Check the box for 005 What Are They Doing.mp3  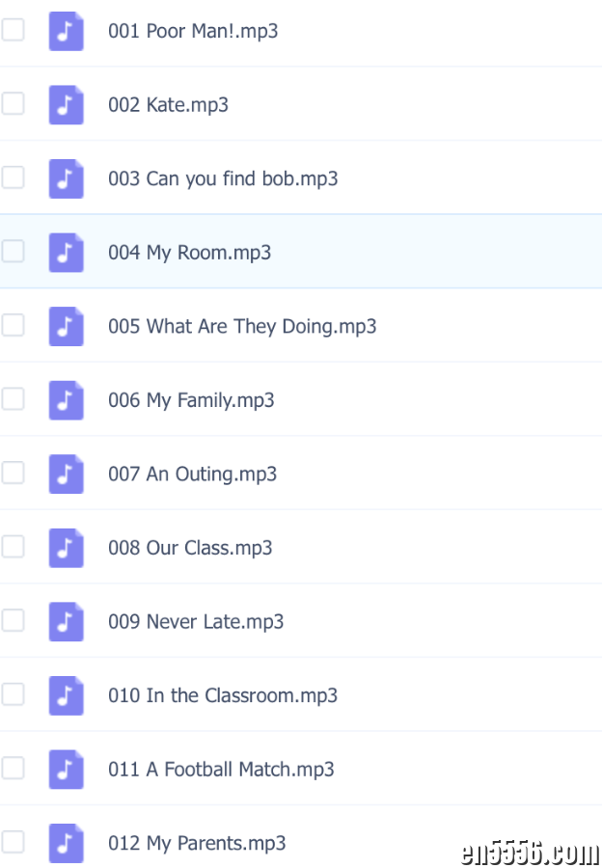[x=13, y=325]
